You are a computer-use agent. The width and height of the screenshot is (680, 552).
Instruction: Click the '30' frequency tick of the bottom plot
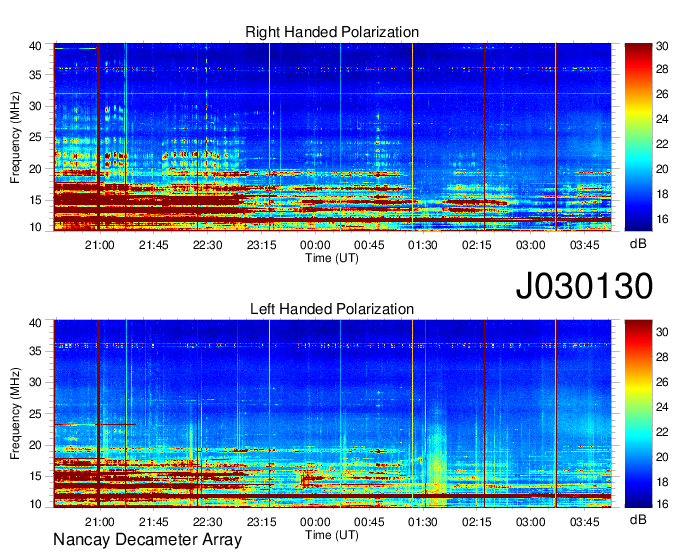click(36, 382)
